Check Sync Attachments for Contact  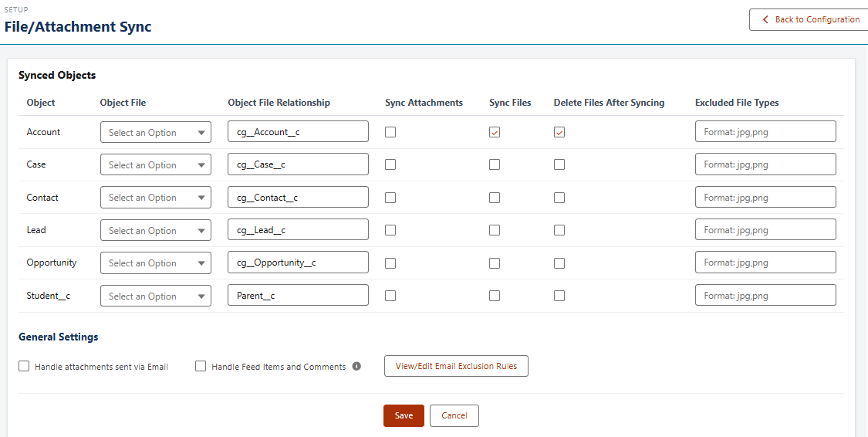point(390,197)
